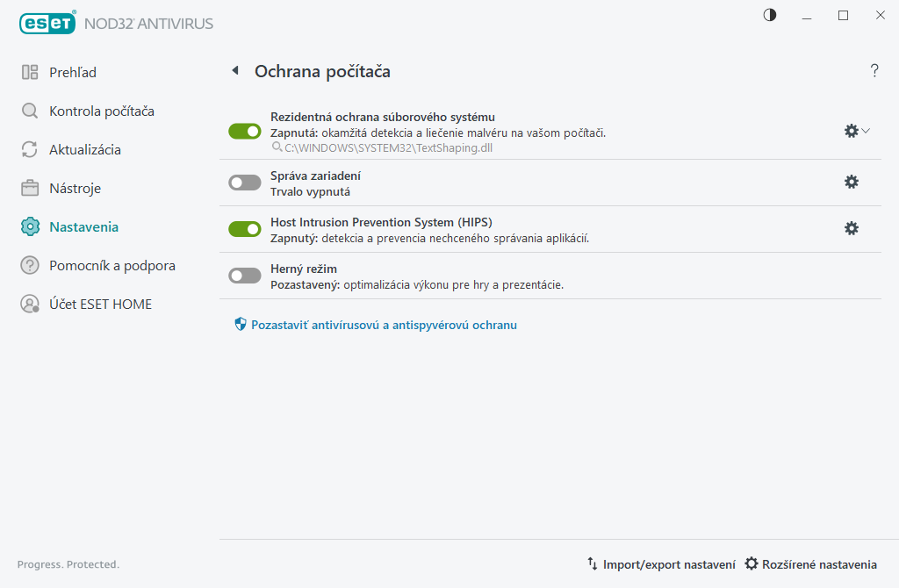This screenshot has width=899, height=588.
Task: Turn off the HIPS toggle switch
Action: click(245, 229)
